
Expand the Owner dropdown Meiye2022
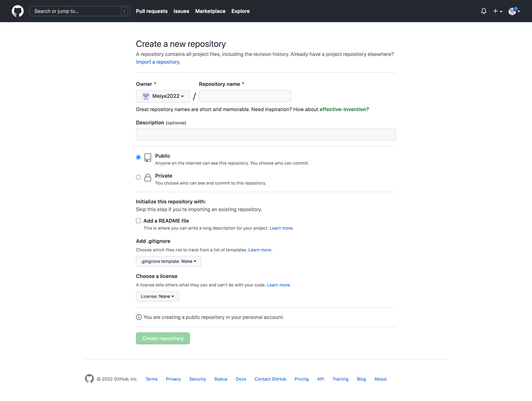[163, 96]
